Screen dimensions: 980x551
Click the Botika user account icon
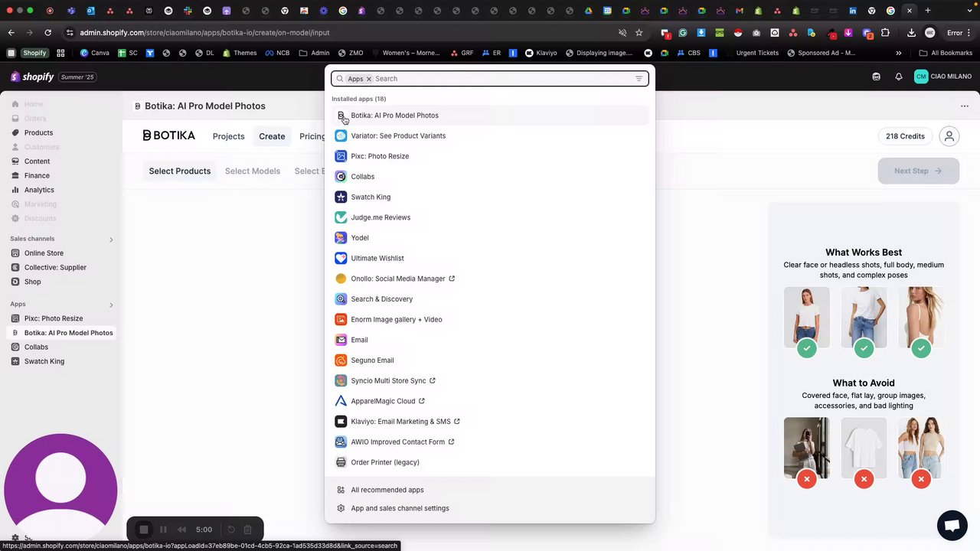(949, 136)
